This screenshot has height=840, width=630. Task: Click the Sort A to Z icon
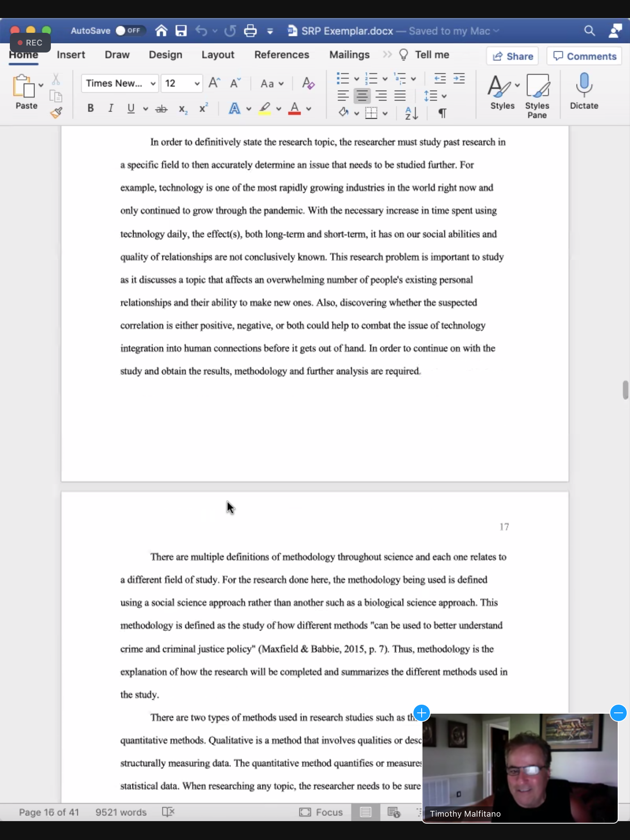[x=411, y=113]
